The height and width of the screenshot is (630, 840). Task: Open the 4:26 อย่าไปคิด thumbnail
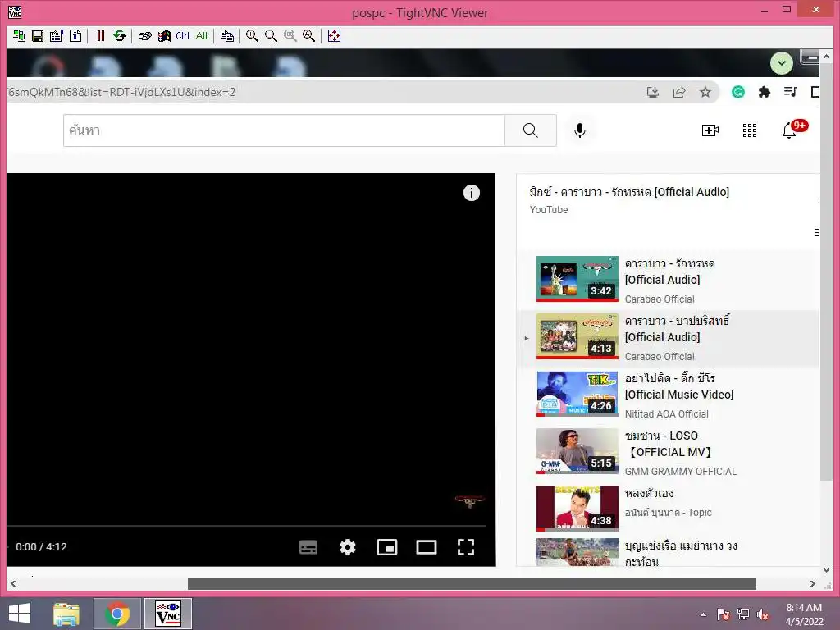point(577,394)
